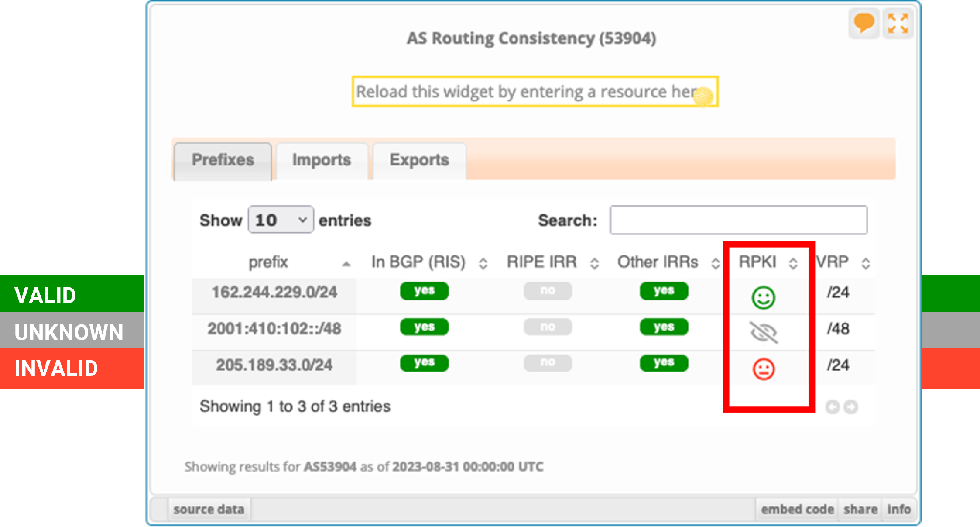
Task: Click the green smiley RPKI valid icon
Action: coord(763,298)
